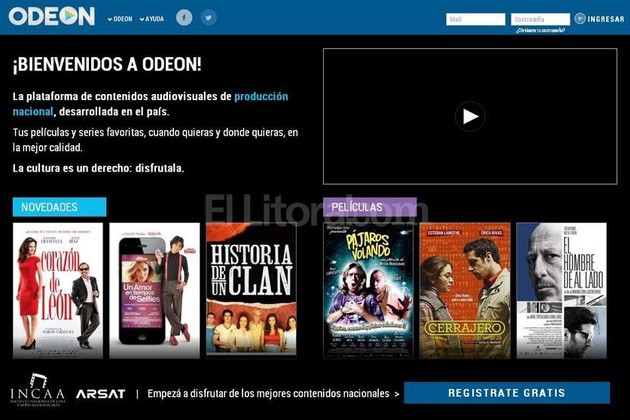Viewport: 630px width, 420px height.
Task: Expand the AYUDA dropdown menu
Action: pos(151,19)
